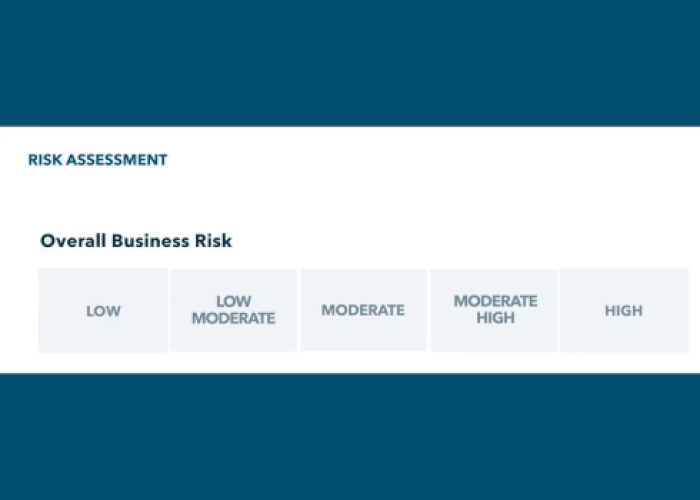Click the Overall Business Risk label

tap(136, 241)
